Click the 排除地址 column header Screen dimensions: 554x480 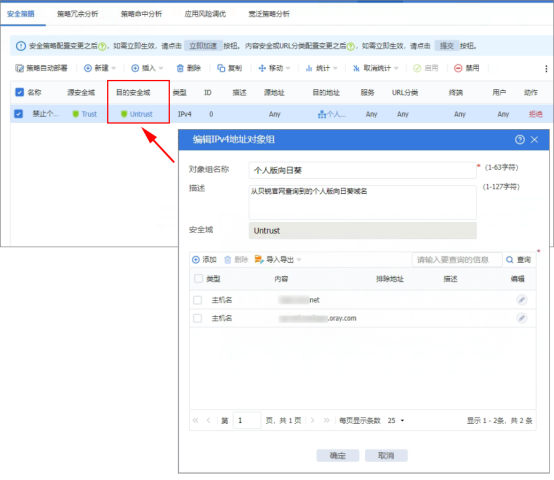[390, 279]
